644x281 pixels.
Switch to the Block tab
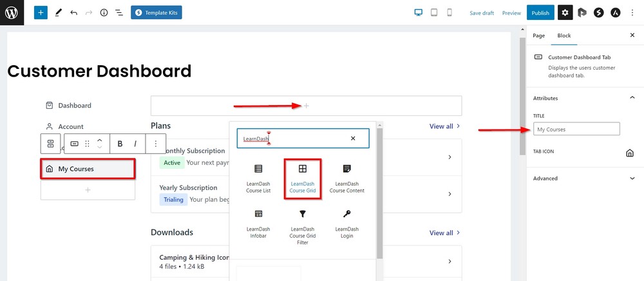(x=564, y=35)
